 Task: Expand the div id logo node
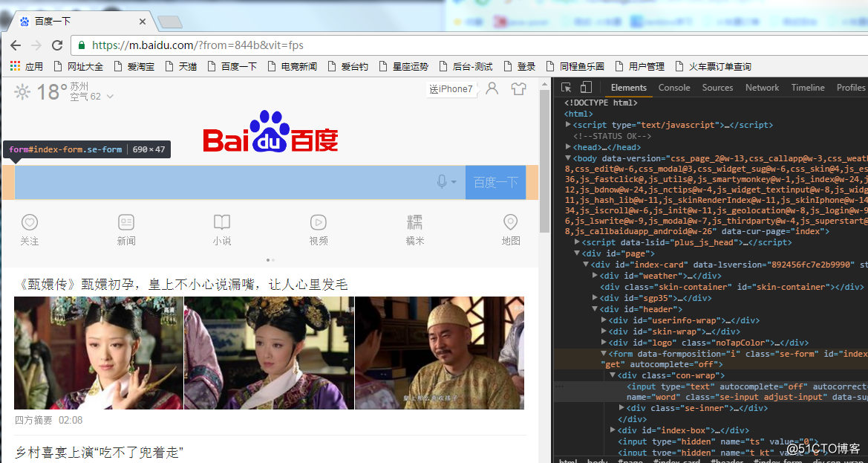[x=604, y=343]
